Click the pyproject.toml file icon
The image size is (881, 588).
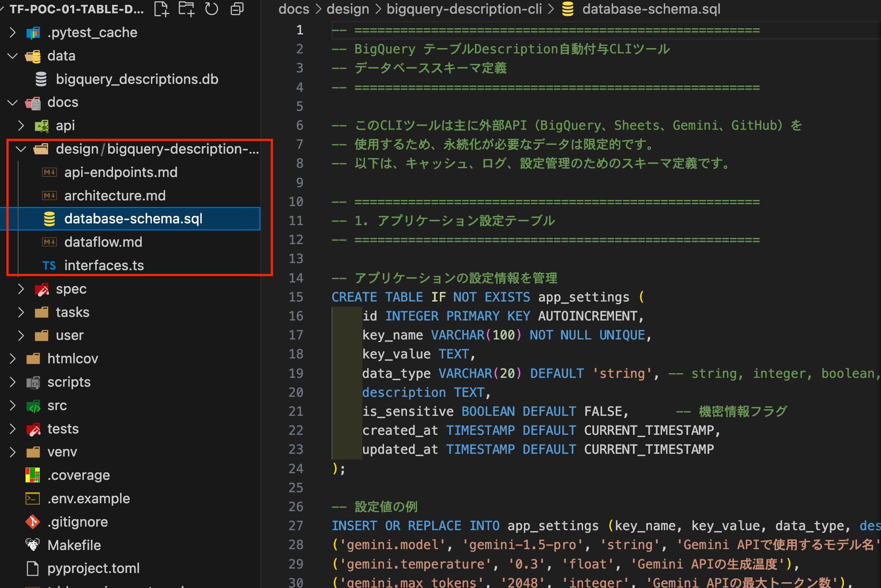33,569
